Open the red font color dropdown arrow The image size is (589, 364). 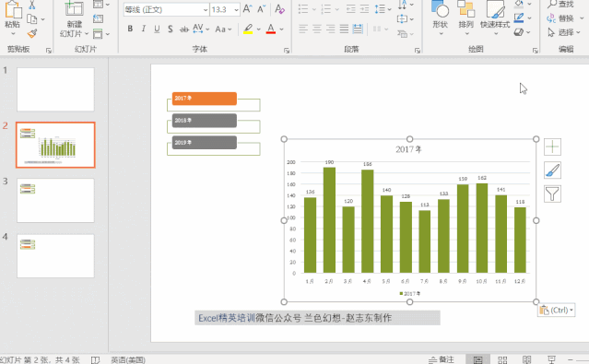coord(282,29)
